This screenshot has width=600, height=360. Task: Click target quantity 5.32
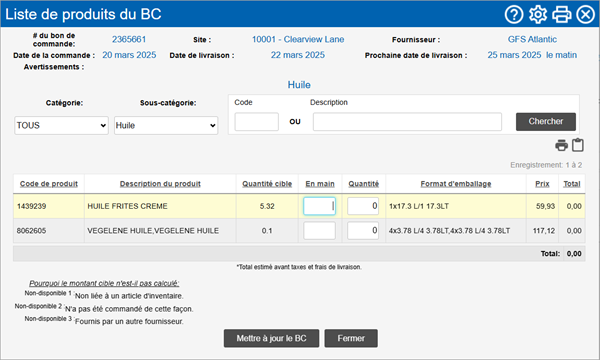pos(267,206)
